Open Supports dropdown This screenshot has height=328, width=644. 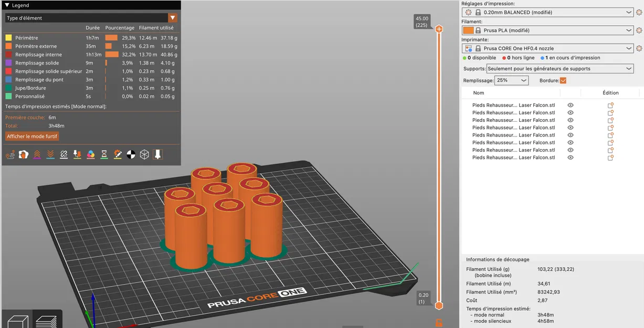pyautogui.click(x=560, y=69)
